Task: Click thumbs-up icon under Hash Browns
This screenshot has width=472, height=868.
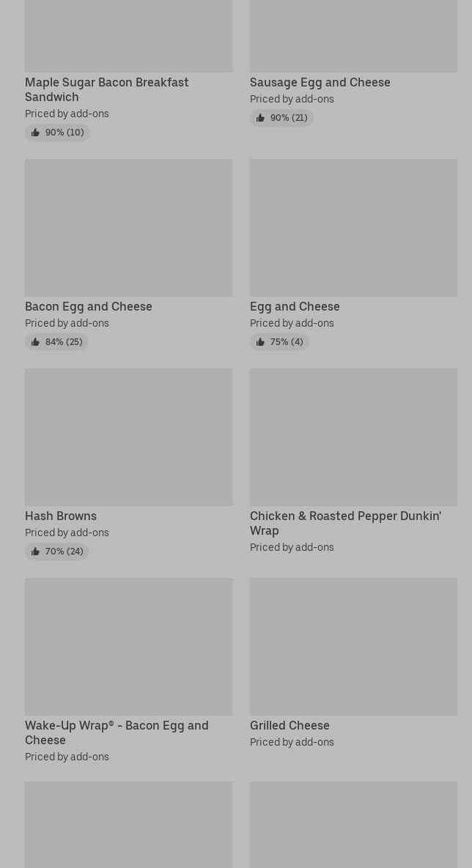Action: click(35, 552)
